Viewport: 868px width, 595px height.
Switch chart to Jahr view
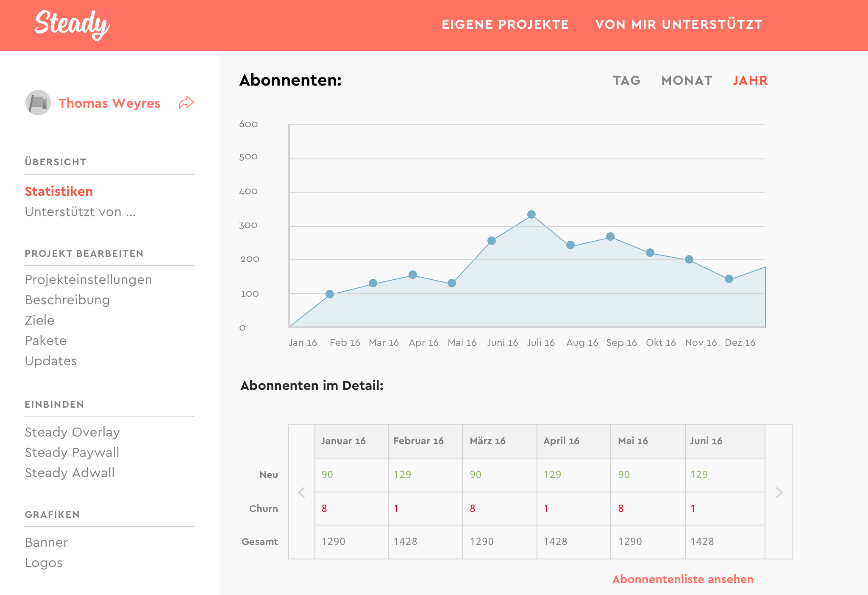tap(750, 81)
